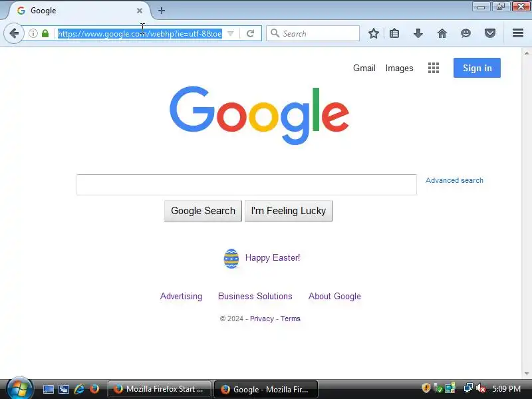Open the Windows Start orb

click(x=19, y=389)
